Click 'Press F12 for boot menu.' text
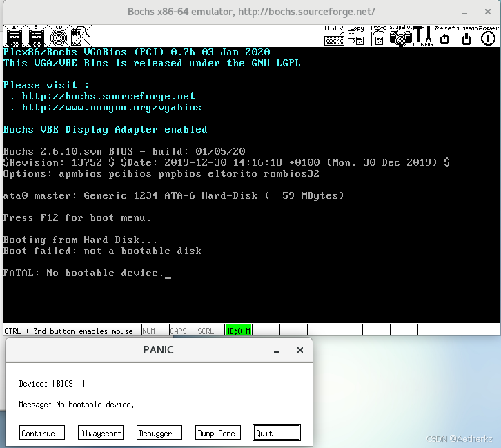This screenshot has width=501, height=448. [77, 218]
